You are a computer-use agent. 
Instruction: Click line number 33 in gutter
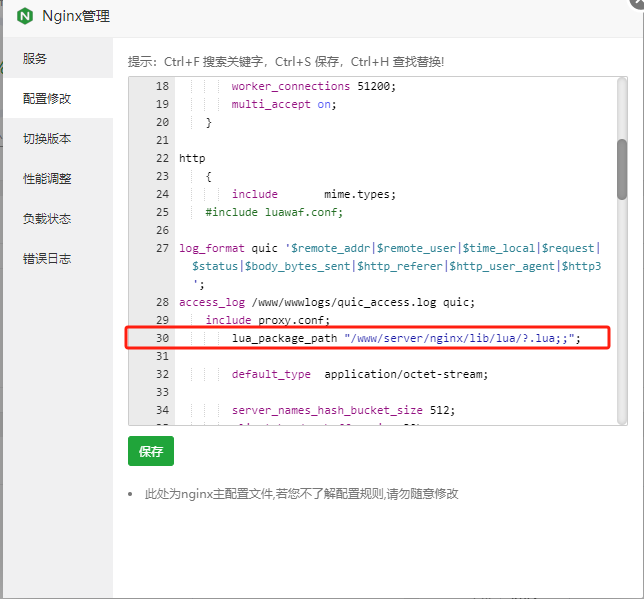tap(162, 392)
